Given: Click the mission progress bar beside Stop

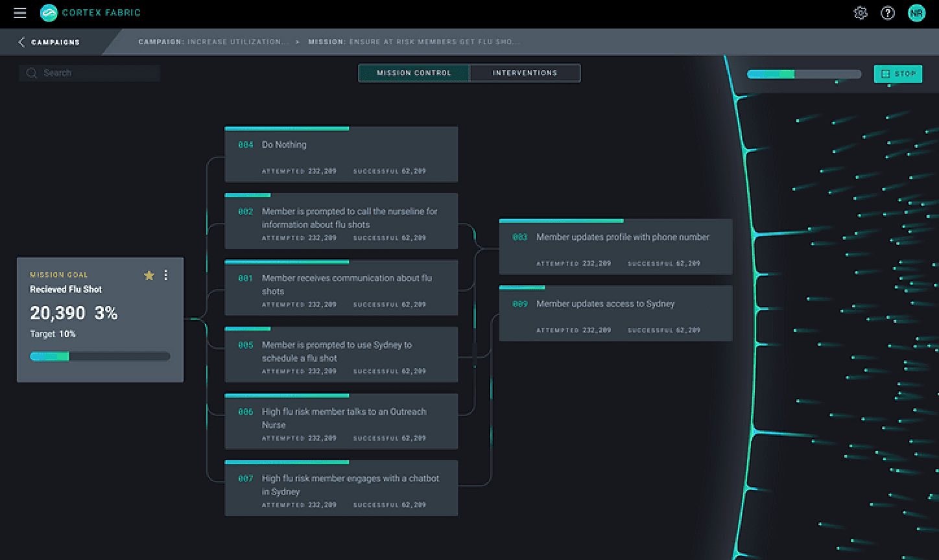Looking at the screenshot, I should [x=804, y=75].
